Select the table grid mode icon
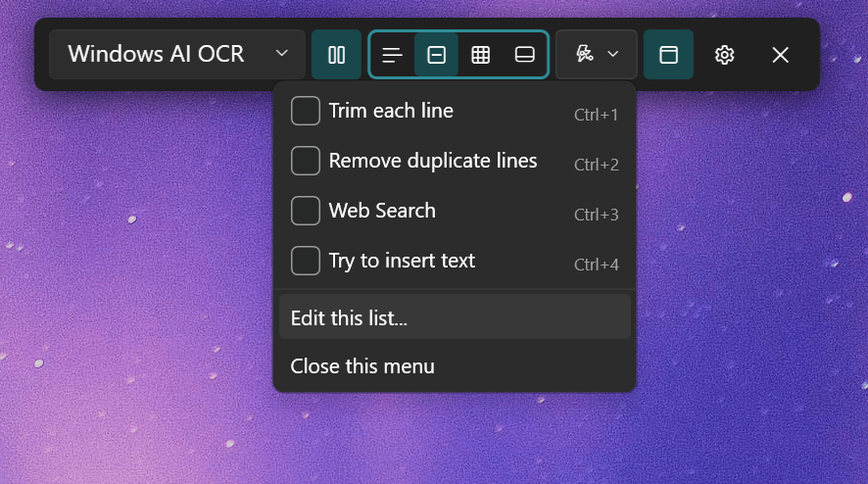Viewport: 868px width, 484px height. point(480,55)
